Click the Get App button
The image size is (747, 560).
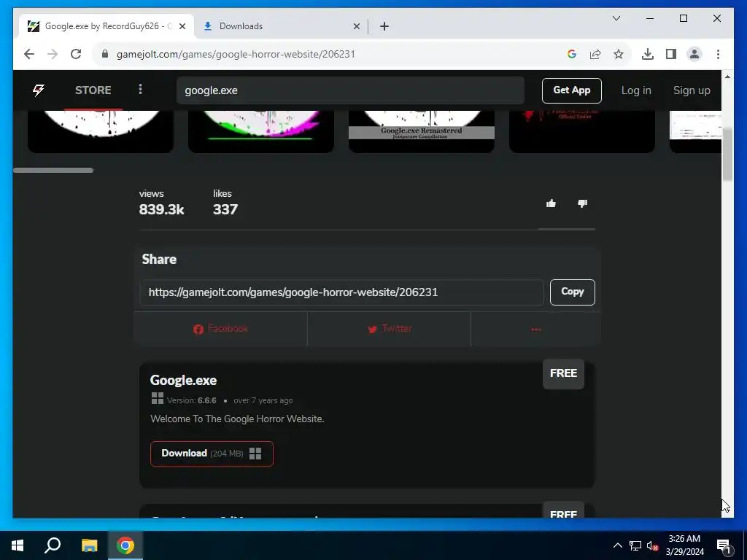point(572,90)
